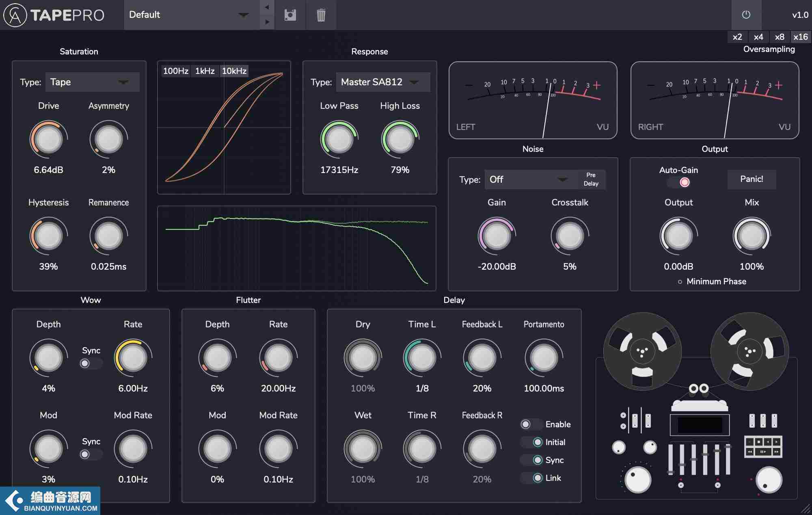Toggle the Auto-Gain switch
812x515 pixels.
pos(679,182)
